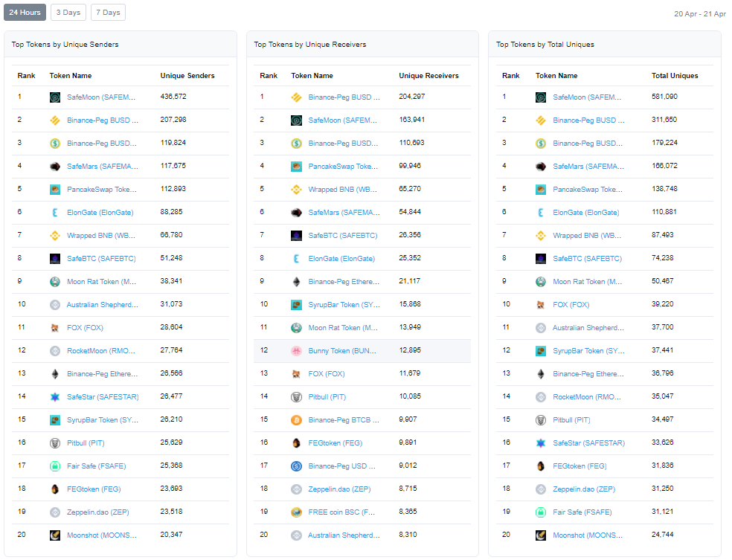Click FREE coin BSC icon in Unique Receivers table
Image resolution: width=732 pixels, height=560 pixels.
[296, 512]
